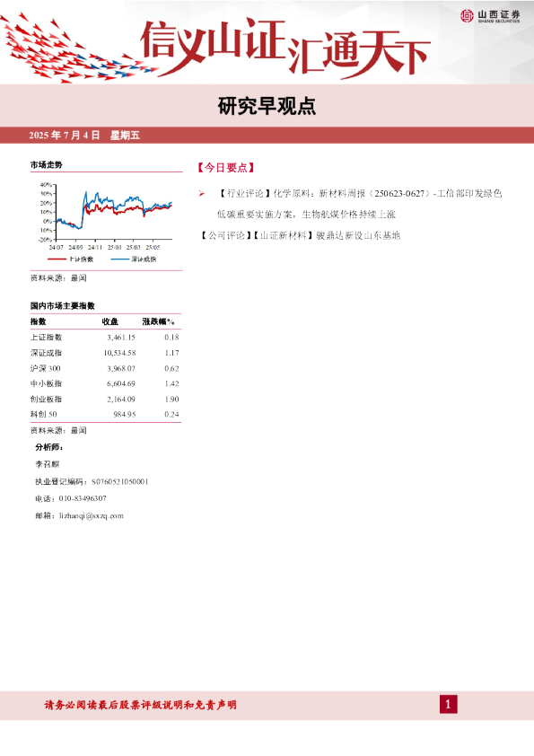Select the 创业板指 table row
The height and width of the screenshot is (756, 534).
(x=105, y=399)
